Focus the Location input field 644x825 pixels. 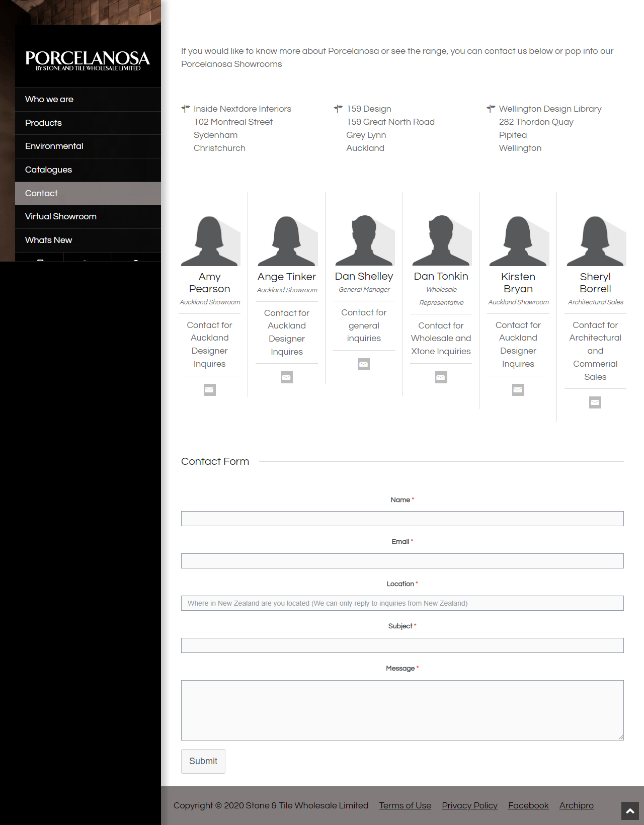click(403, 603)
